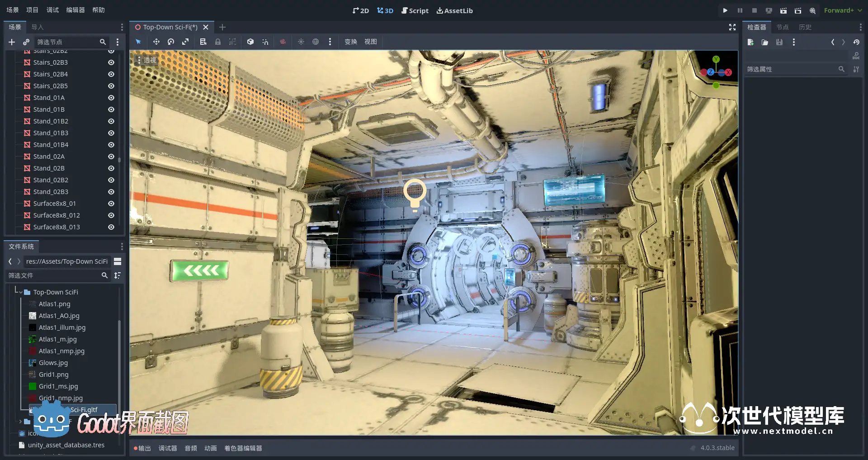Click the red X axis on gizmo
Screen dimensions: 868x460
[x=728, y=72]
